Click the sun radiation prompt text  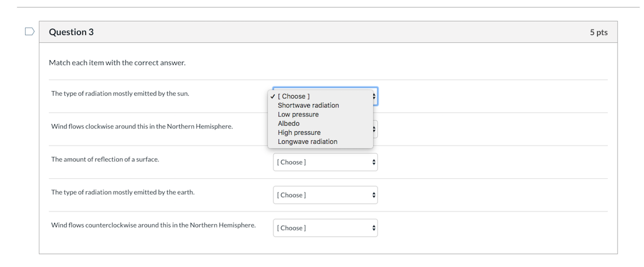point(120,93)
